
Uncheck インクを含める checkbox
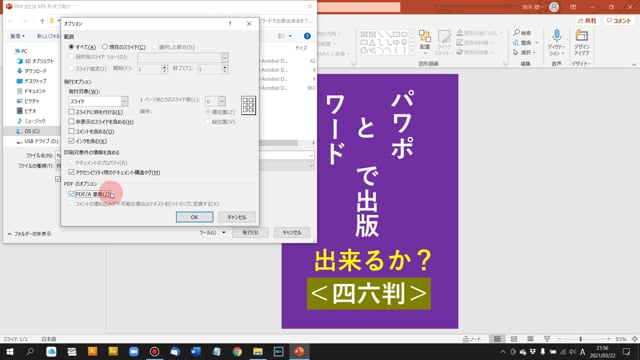(x=71, y=141)
